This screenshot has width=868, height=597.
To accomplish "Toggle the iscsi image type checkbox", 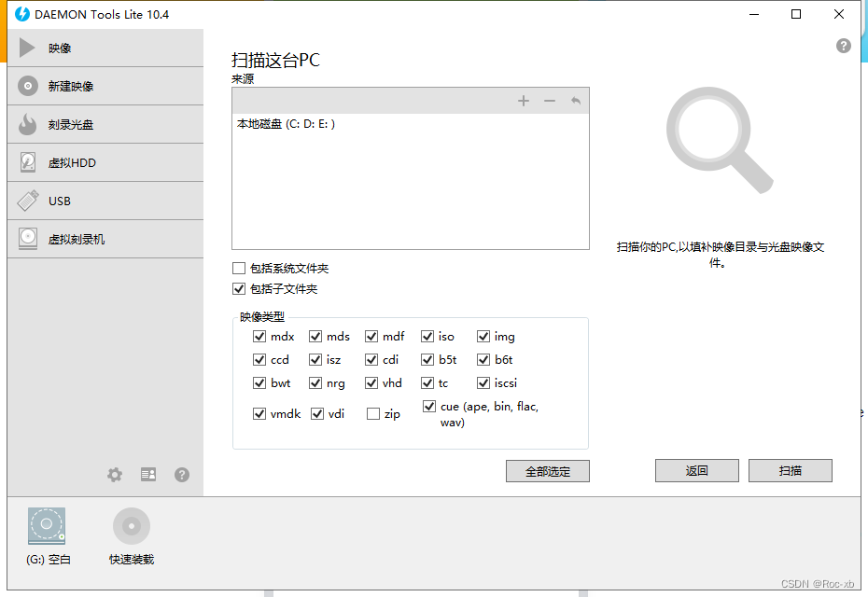I will pyautogui.click(x=483, y=382).
